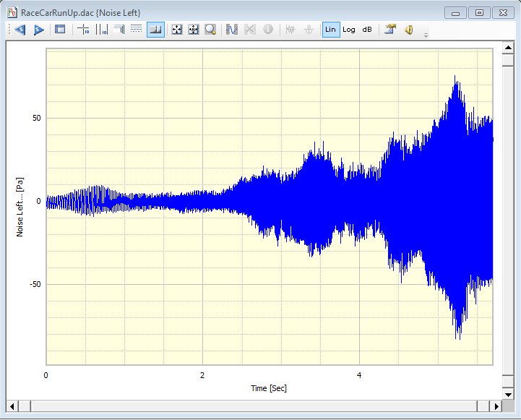
Task: Activate the single cursor tool
Action: pos(83,30)
